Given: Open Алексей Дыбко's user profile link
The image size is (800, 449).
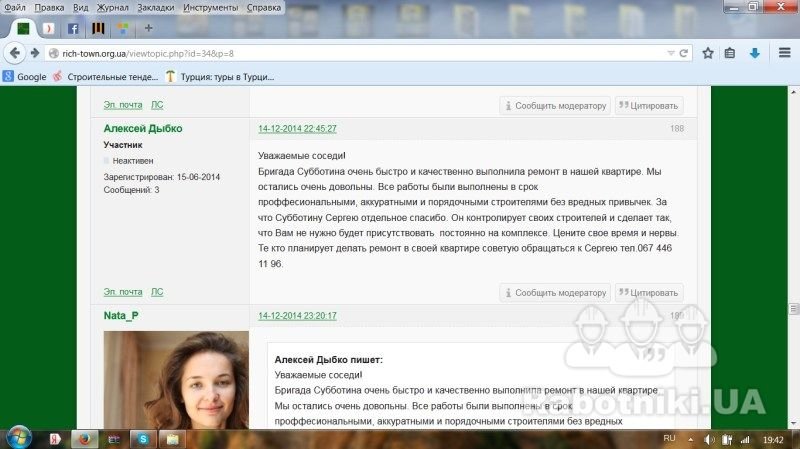Looking at the screenshot, I should 143,129.
